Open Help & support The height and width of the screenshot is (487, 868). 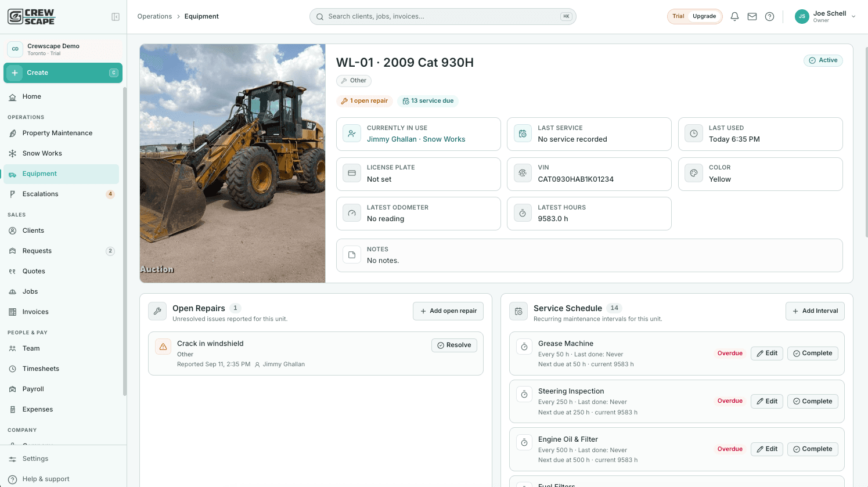click(61, 479)
